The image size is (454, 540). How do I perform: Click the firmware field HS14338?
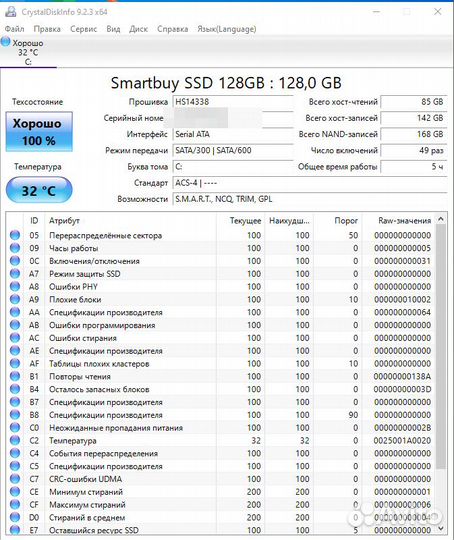point(233,102)
